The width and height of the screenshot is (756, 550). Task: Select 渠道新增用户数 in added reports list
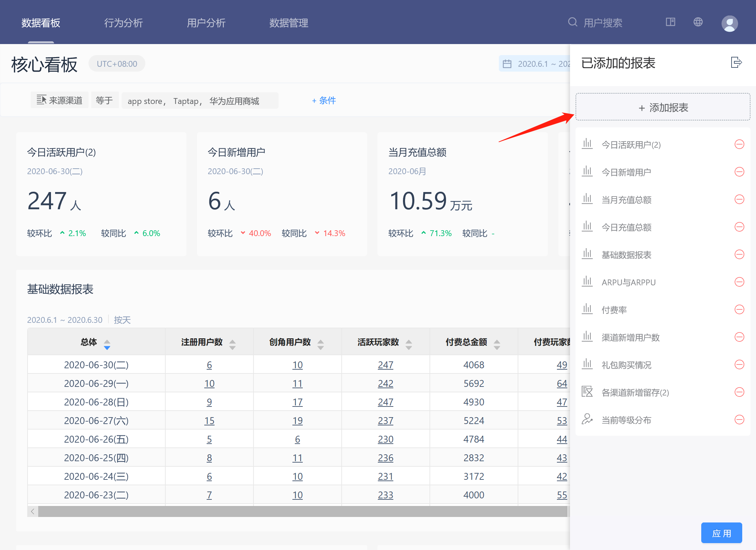[630, 337]
